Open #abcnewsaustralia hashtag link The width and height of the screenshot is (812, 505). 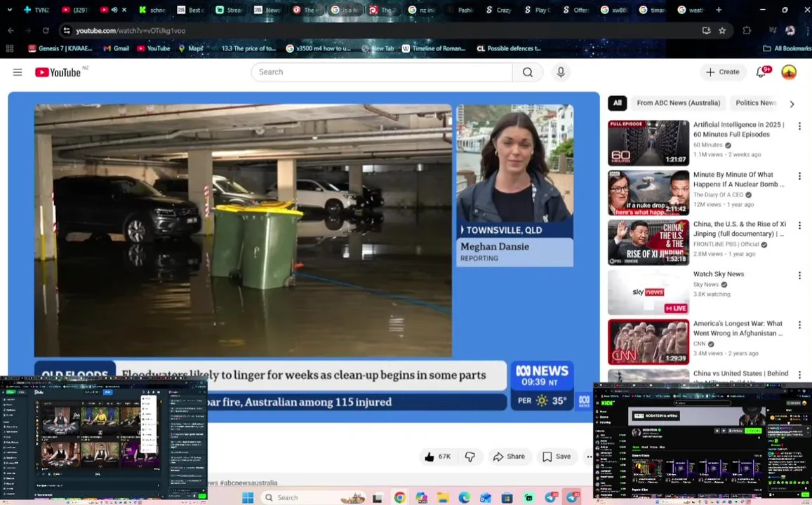coord(248,483)
